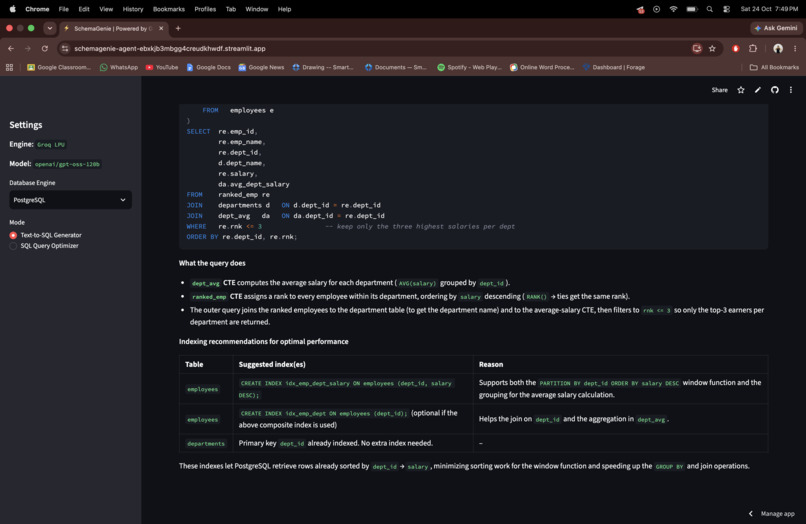Click the menu bar clock
The height and width of the screenshot is (524, 806).
tap(769, 9)
